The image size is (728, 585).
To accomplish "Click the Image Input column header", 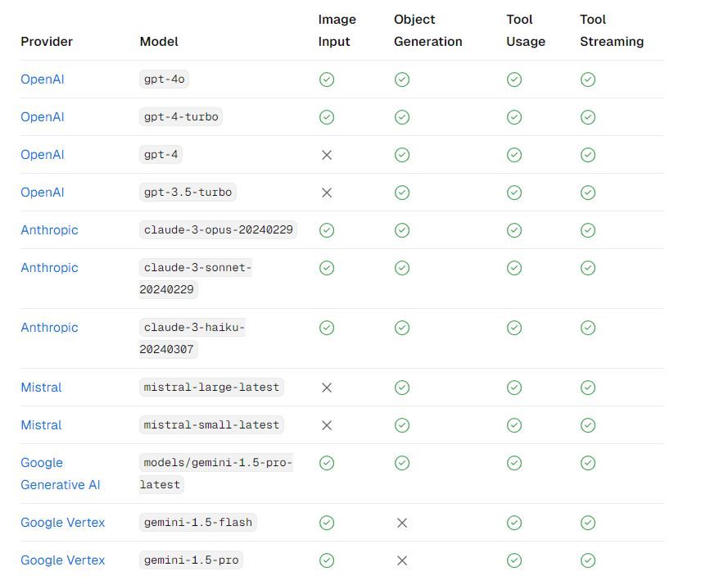I will 337,30.
